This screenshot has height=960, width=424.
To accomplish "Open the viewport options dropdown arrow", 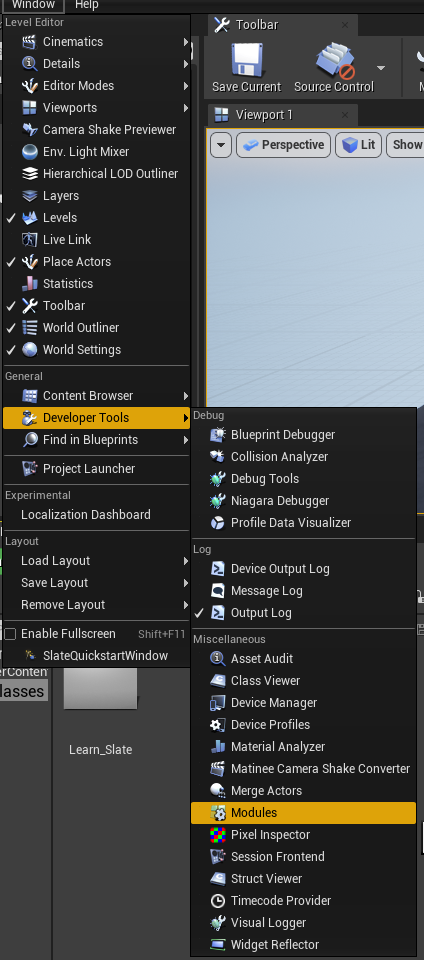I will (221, 145).
